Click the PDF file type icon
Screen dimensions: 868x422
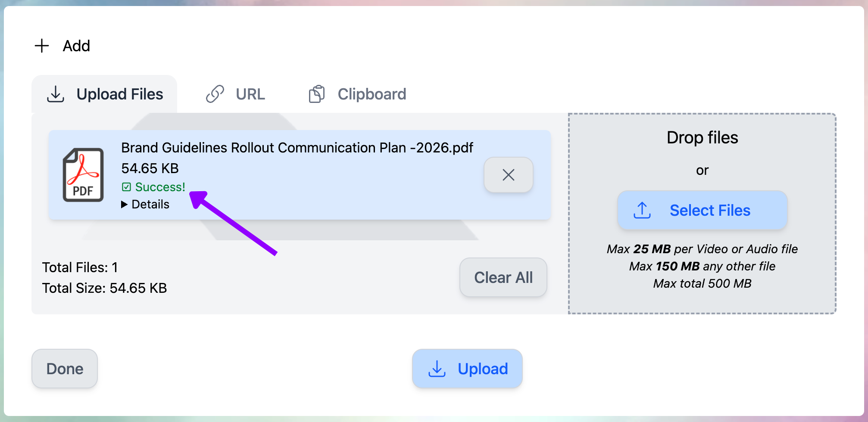[x=84, y=175]
